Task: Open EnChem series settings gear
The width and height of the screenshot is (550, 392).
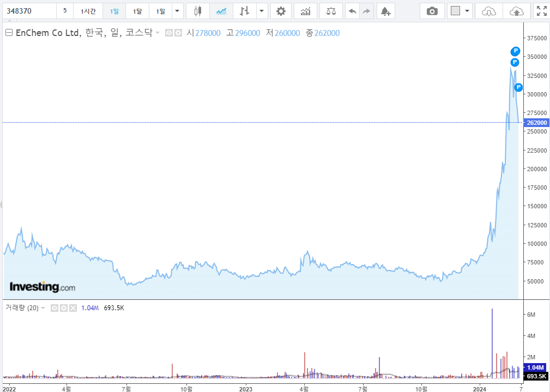Action: point(178,33)
